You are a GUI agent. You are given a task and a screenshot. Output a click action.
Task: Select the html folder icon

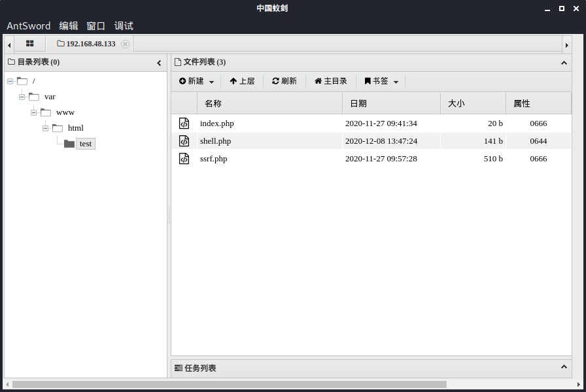tap(58, 128)
